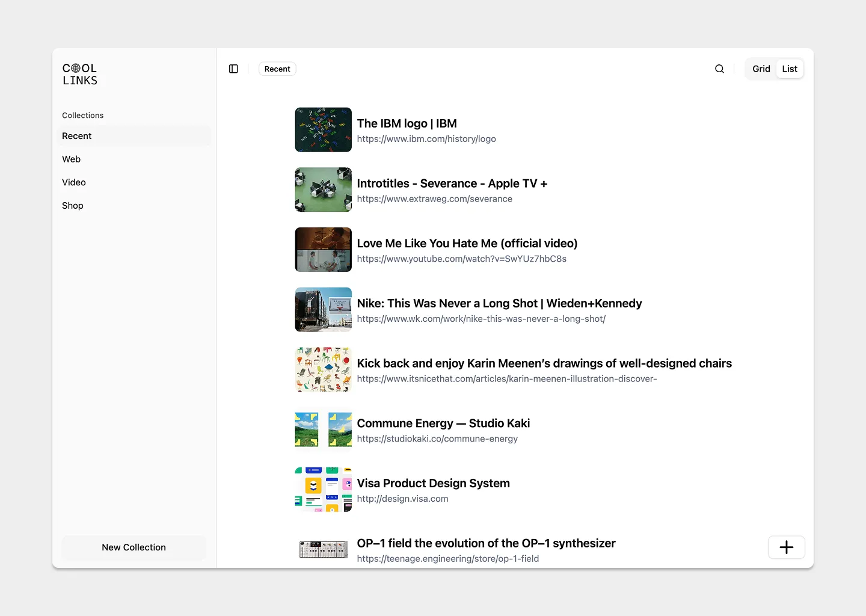The height and width of the screenshot is (616, 866).
Task: Click the URL https://www.extraweg.com/severance
Action: pos(434,199)
